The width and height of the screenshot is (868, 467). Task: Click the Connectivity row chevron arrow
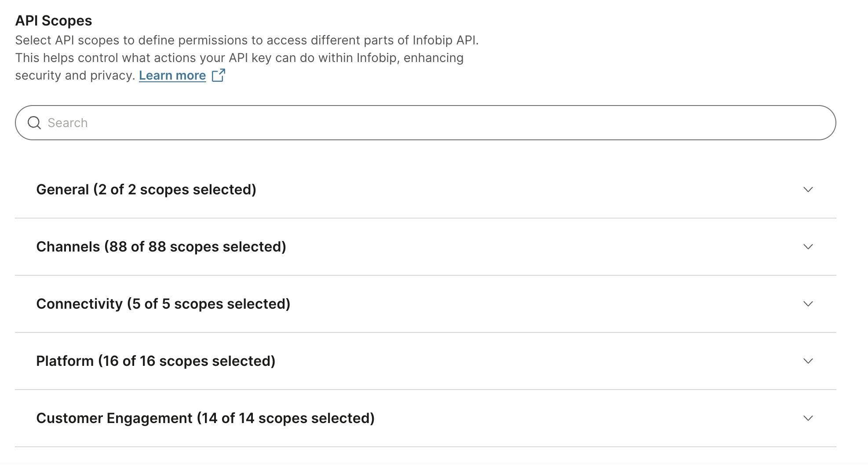click(x=808, y=304)
